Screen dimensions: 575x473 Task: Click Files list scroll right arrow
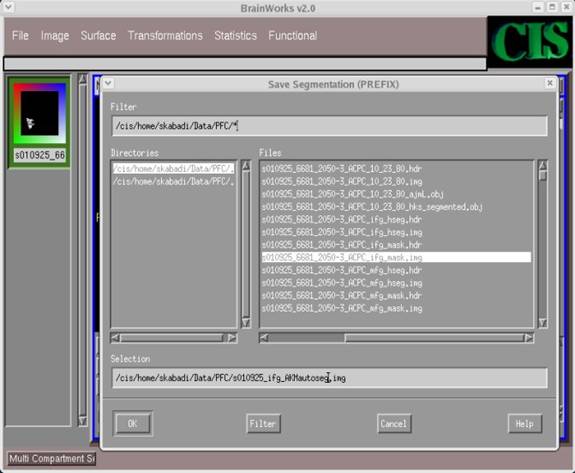coord(528,338)
